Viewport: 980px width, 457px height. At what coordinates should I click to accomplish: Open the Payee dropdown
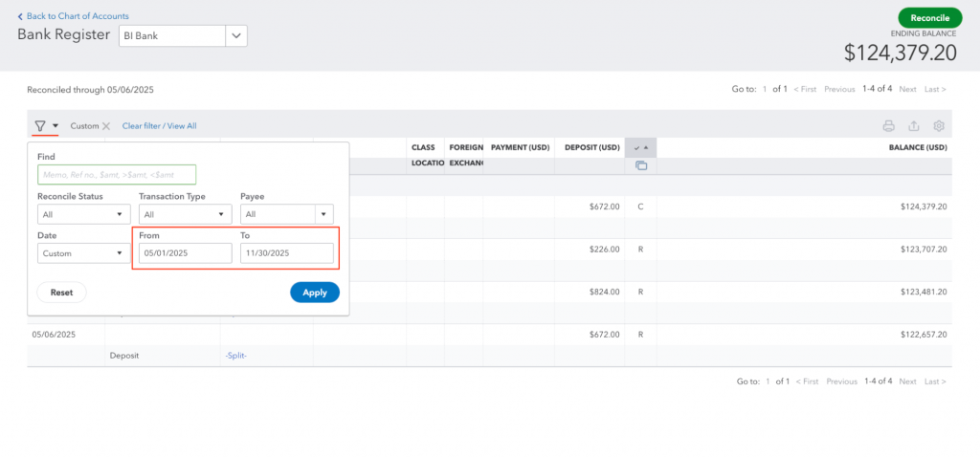pyautogui.click(x=286, y=215)
